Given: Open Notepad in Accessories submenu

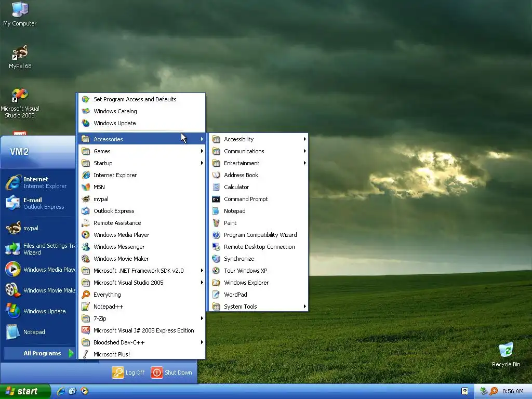Looking at the screenshot, I should (x=258, y=211).
